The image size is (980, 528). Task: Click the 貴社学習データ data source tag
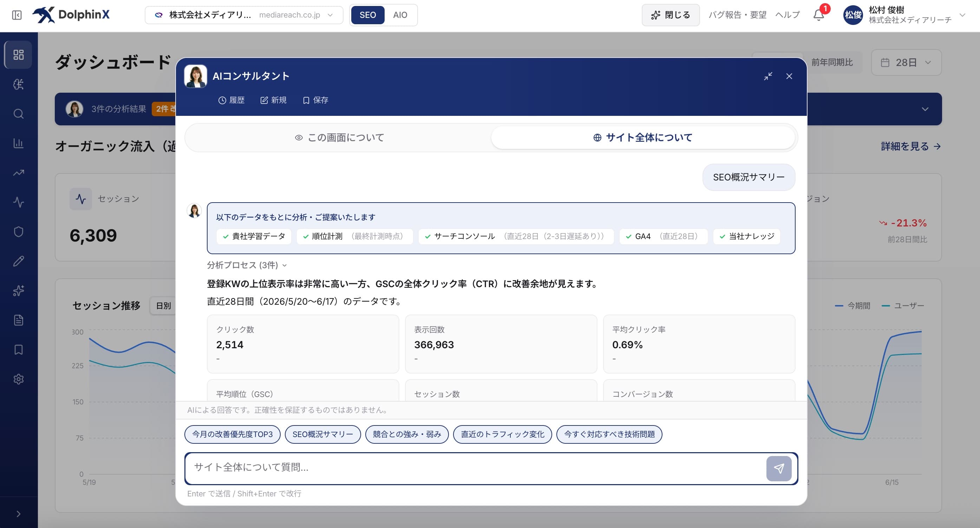254,236
